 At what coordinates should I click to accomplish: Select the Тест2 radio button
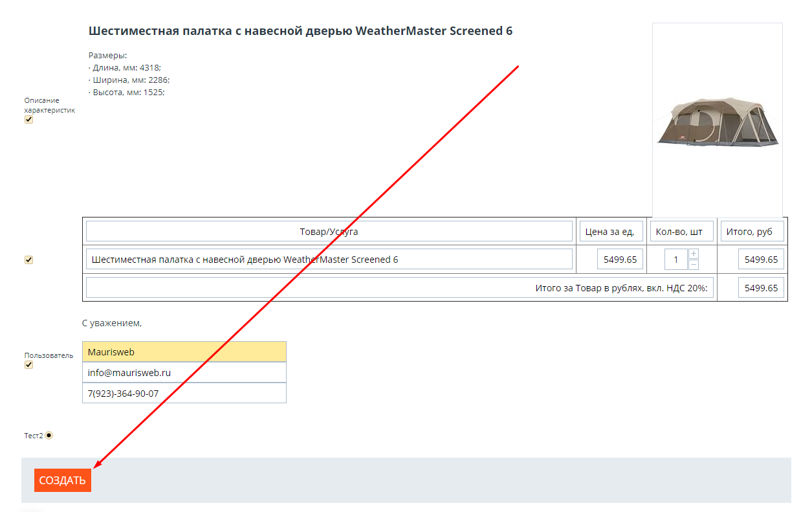pos(49,436)
